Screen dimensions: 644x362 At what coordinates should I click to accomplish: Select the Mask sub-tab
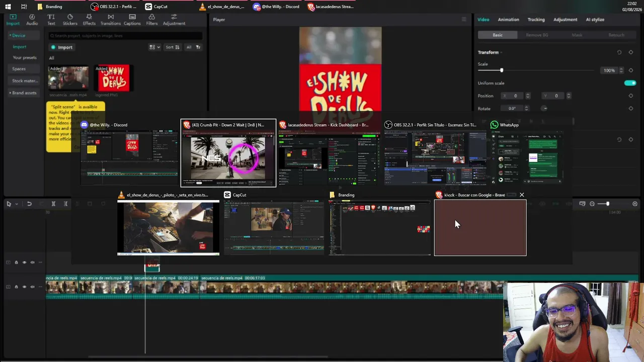pos(577,35)
